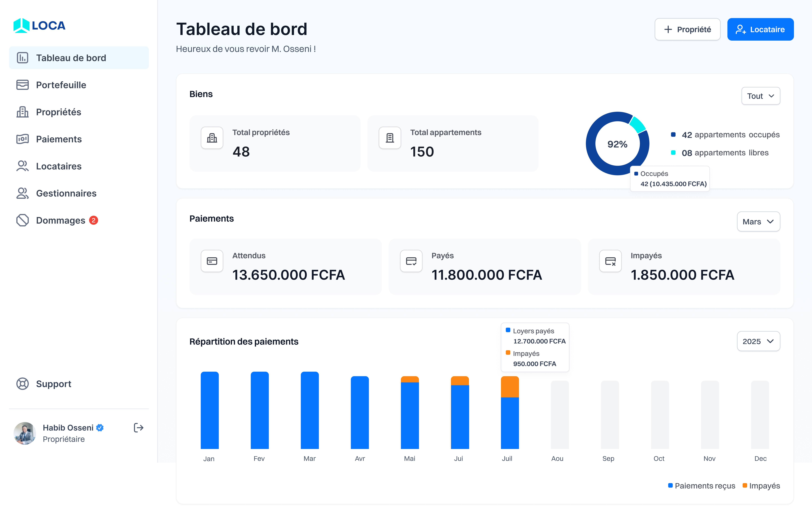
Task: Click the LOCA logo
Action: (39, 25)
